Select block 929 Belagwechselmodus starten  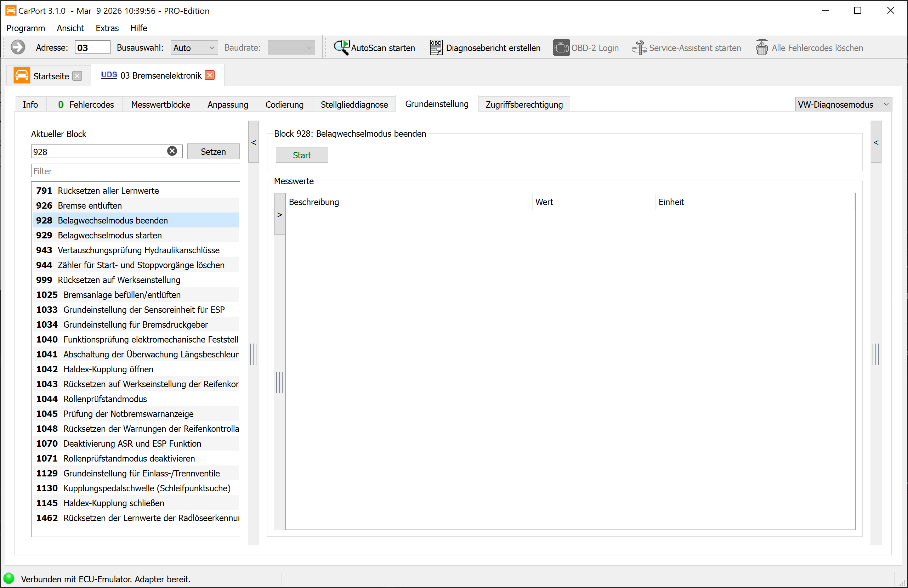coord(135,235)
